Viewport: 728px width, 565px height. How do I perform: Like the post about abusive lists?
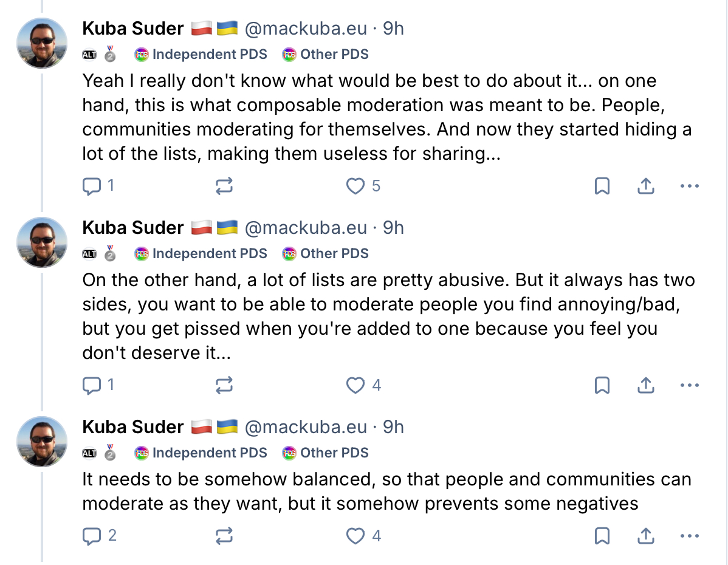pos(355,385)
